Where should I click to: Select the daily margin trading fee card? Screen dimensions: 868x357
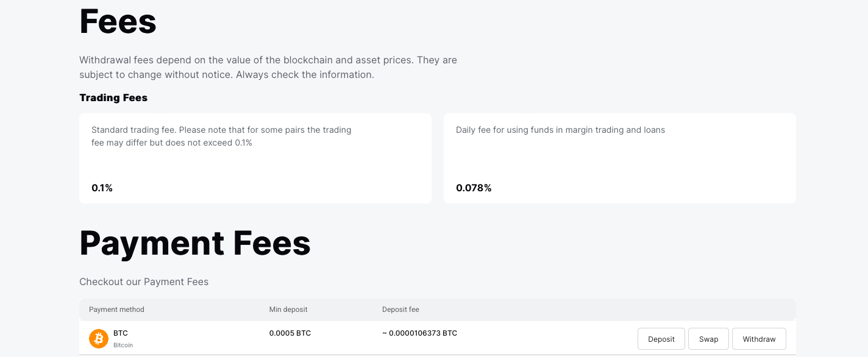point(620,158)
